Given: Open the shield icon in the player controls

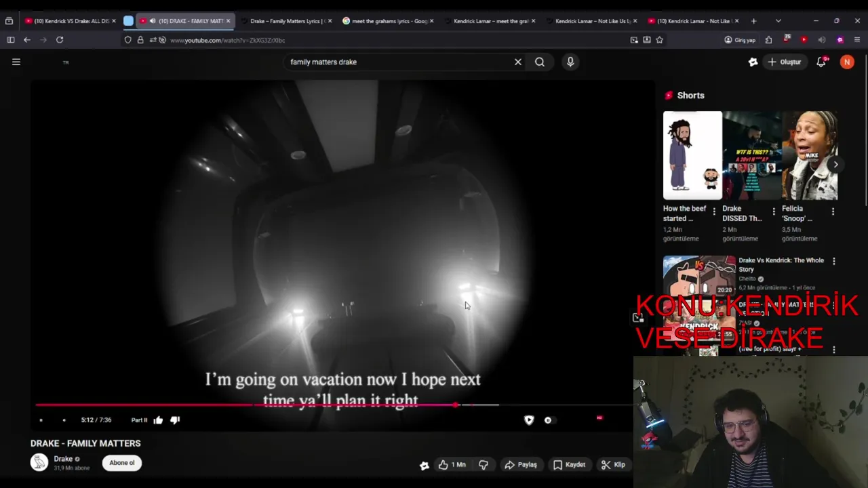Looking at the screenshot, I should point(529,420).
